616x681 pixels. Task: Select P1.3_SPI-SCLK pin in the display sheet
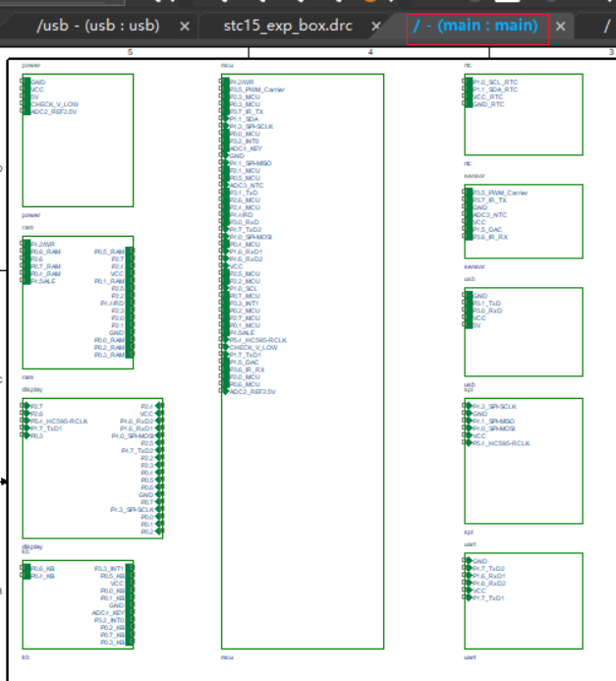coord(133,509)
